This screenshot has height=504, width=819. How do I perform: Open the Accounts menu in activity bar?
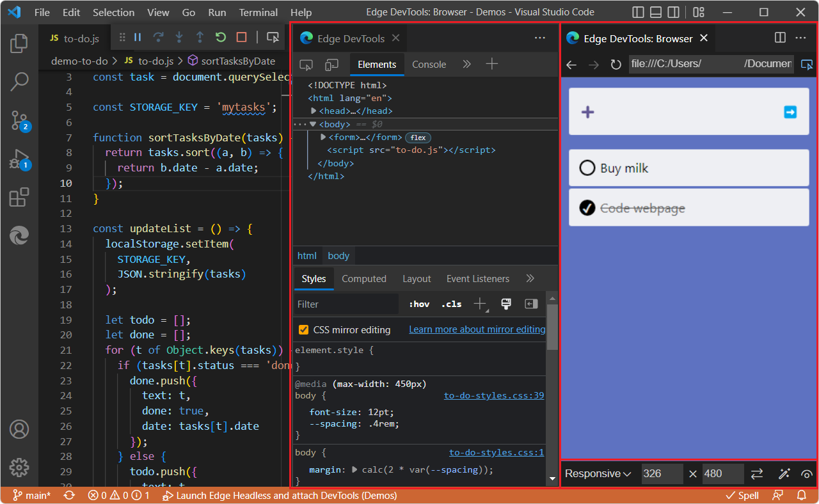click(19, 429)
